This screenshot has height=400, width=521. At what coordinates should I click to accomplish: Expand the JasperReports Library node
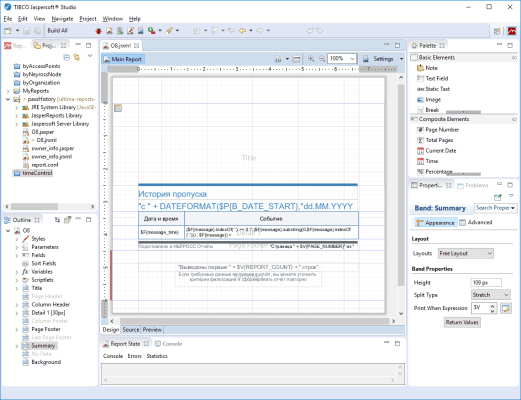16,116
